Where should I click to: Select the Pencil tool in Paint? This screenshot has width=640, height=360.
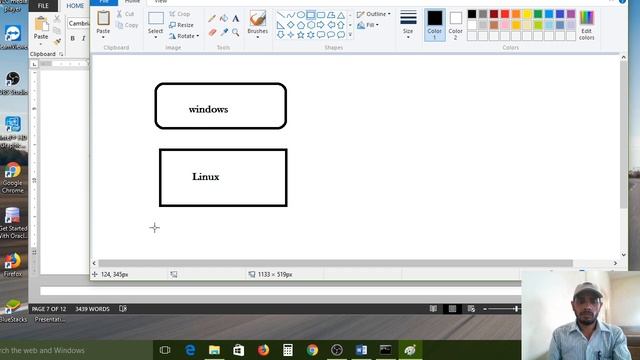(x=212, y=18)
